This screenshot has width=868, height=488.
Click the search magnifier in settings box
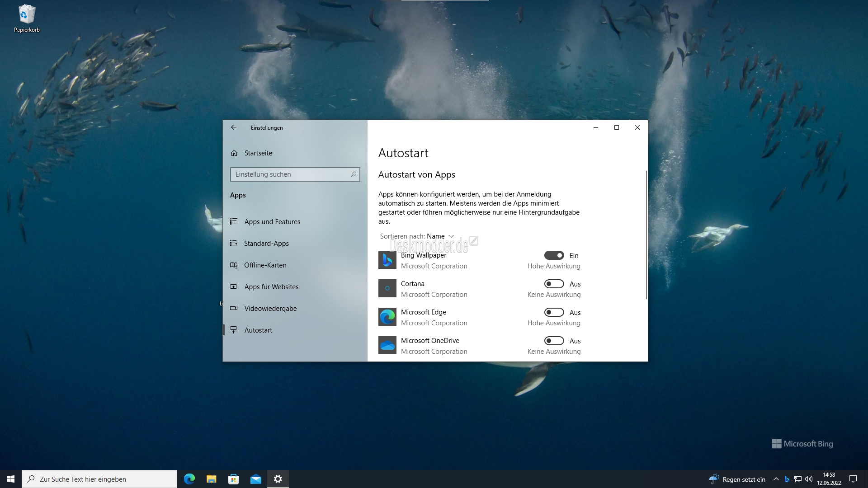pos(354,174)
